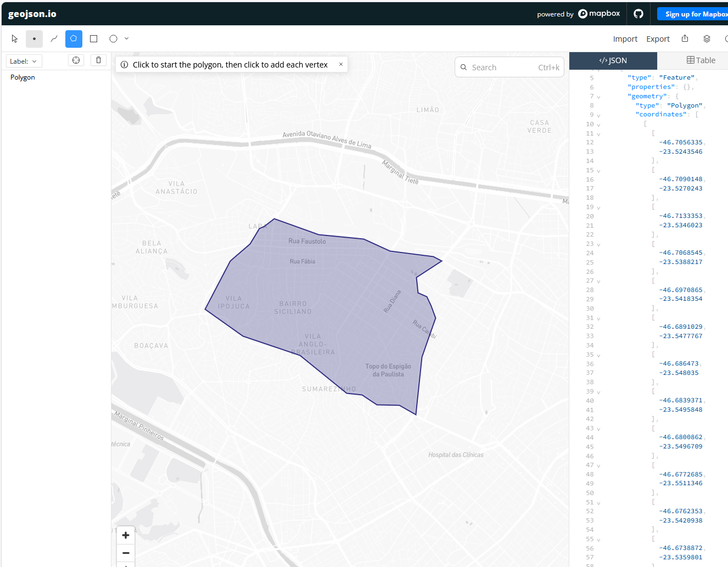Image resolution: width=728 pixels, height=567 pixels.
Task: Select the pointer selection tool
Action: click(15, 39)
